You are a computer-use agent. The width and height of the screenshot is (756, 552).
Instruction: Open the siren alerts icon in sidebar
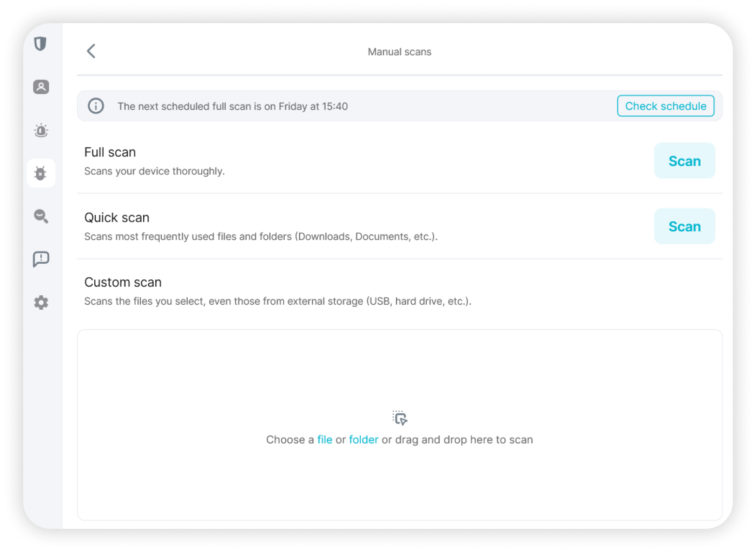pos(41,130)
